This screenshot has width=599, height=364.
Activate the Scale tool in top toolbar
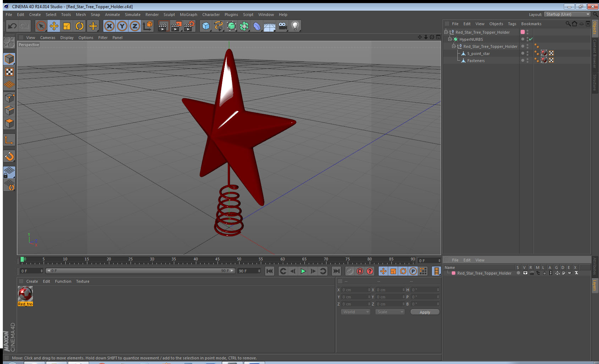click(x=67, y=26)
